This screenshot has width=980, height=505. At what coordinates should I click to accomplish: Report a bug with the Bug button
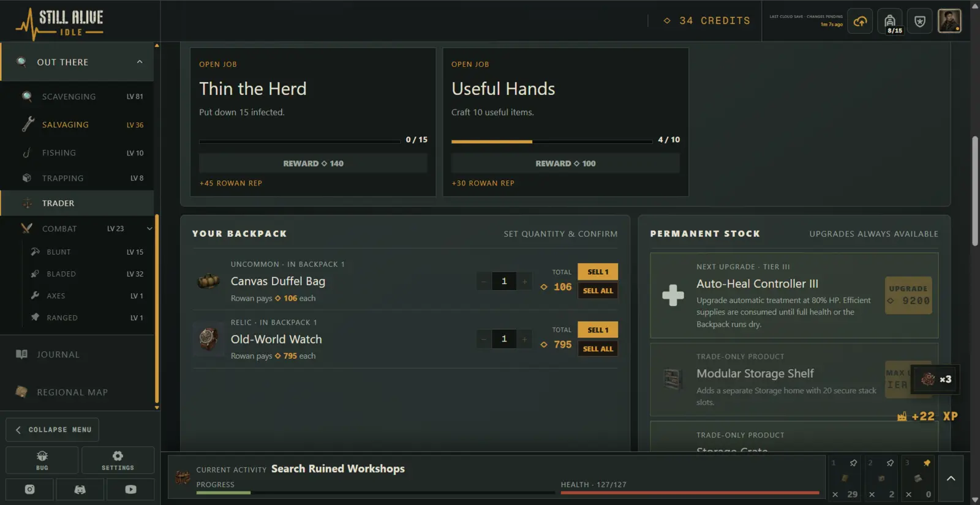[42, 460]
